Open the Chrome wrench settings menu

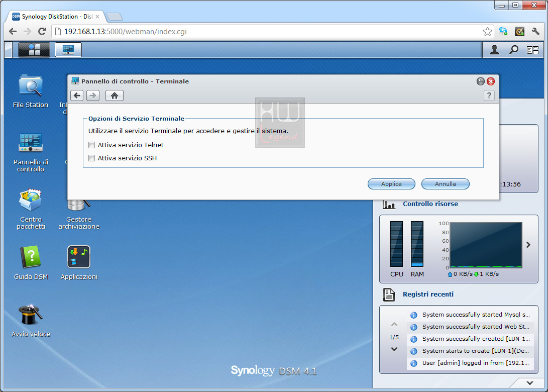pyautogui.click(x=535, y=32)
